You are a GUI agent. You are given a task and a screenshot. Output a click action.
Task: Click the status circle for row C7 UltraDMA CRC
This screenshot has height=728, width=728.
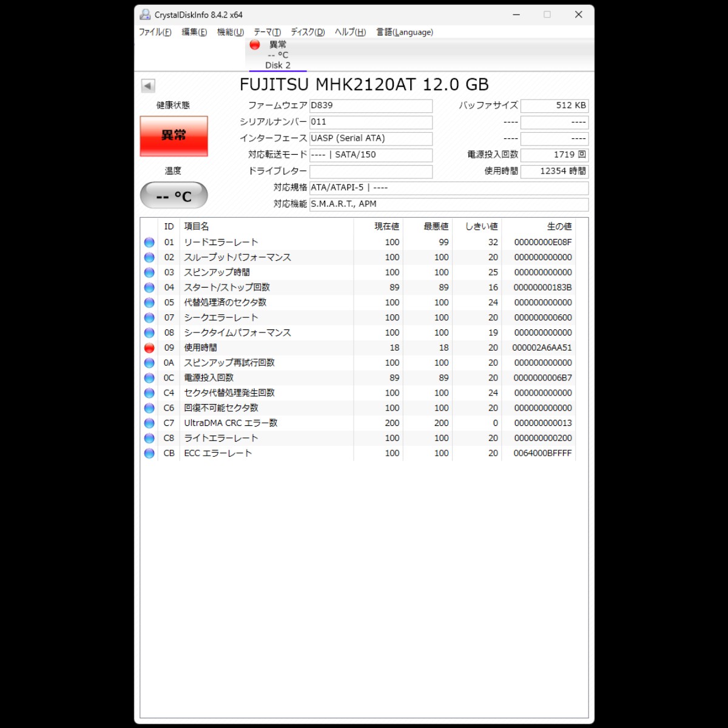click(149, 423)
